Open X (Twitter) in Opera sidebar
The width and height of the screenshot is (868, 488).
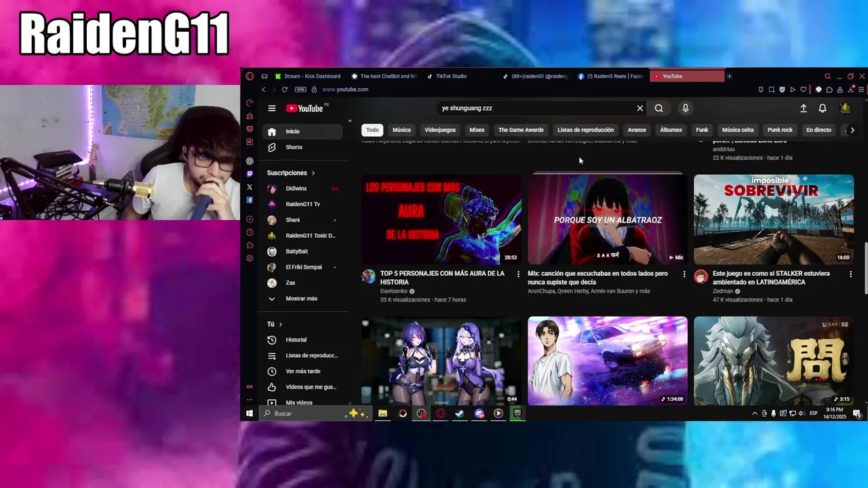(x=250, y=187)
